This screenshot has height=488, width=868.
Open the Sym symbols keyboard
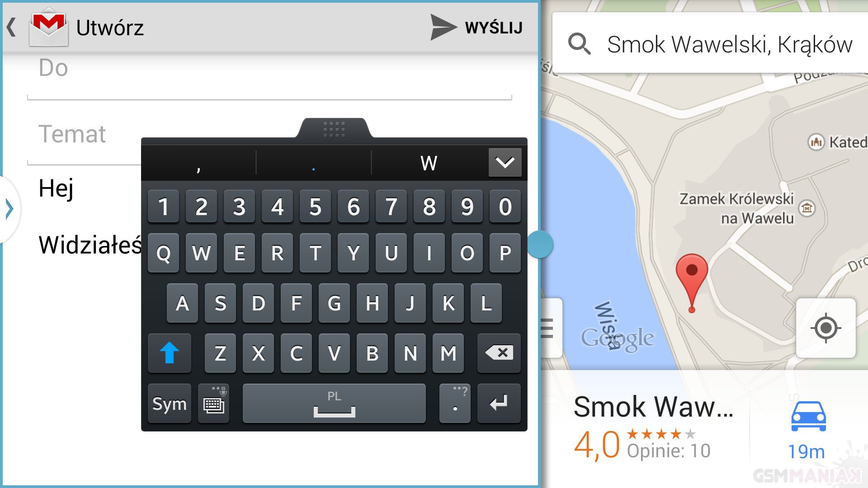click(x=170, y=403)
